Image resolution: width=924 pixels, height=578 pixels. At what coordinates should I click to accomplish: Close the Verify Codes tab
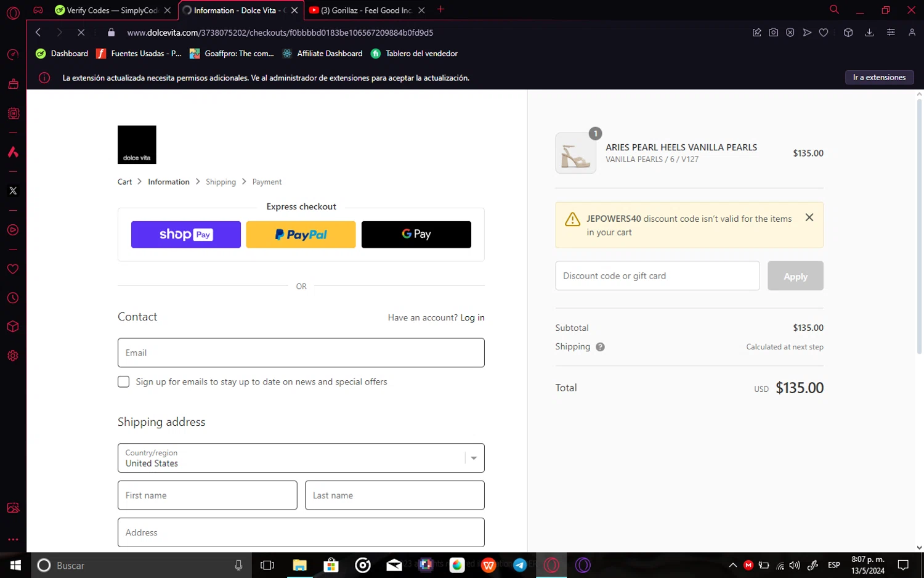click(x=168, y=10)
